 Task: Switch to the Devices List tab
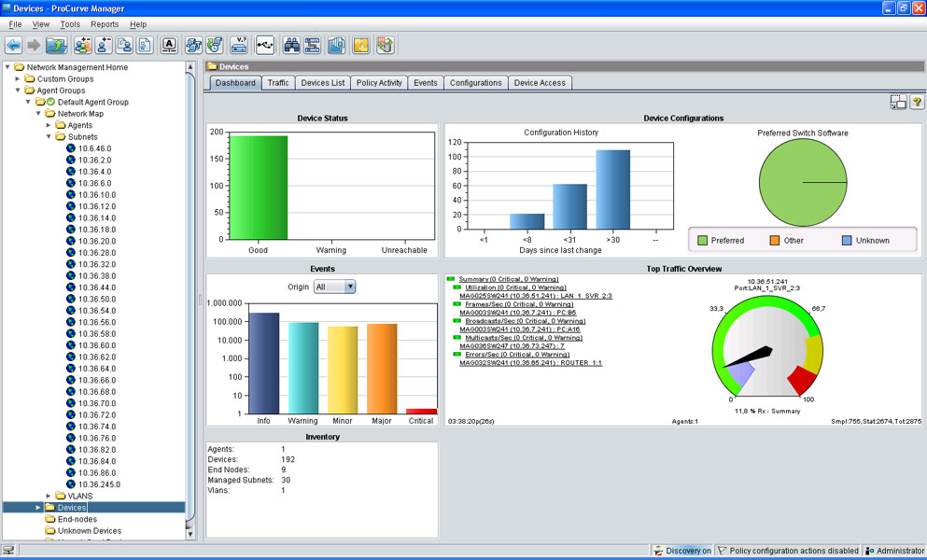click(323, 83)
